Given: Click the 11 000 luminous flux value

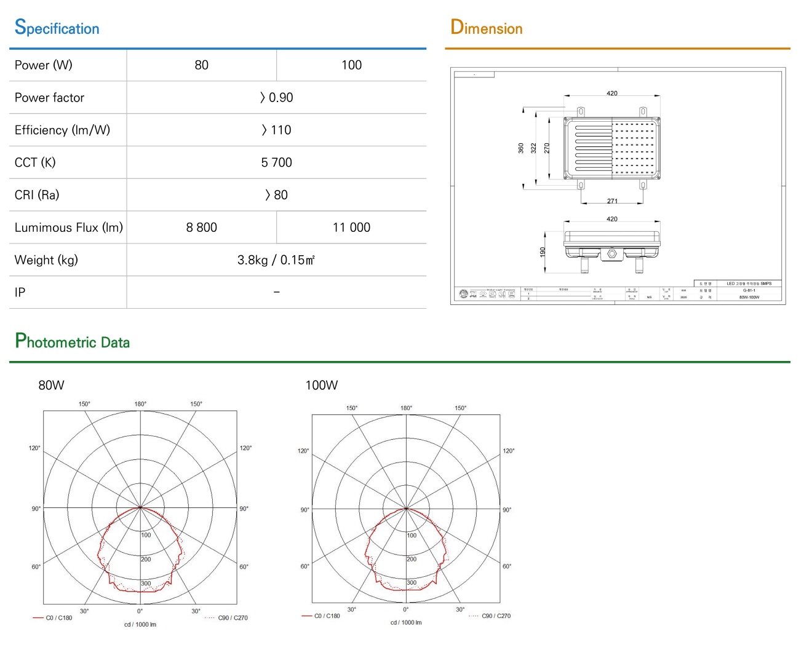Looking at the screenshot, I should click(x=351, y=228).
